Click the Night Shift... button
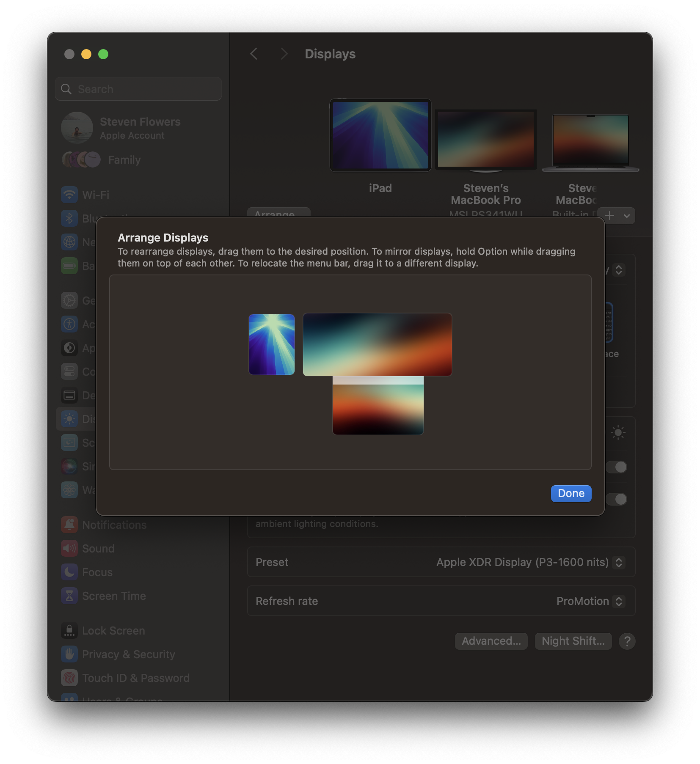Screen dimensions: 700x764 (573, 641)
